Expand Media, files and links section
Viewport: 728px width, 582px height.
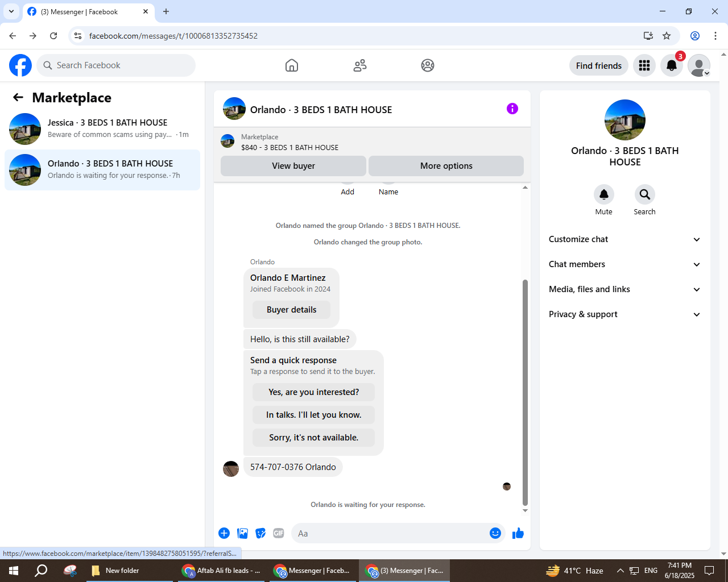[x=625, y=289]
